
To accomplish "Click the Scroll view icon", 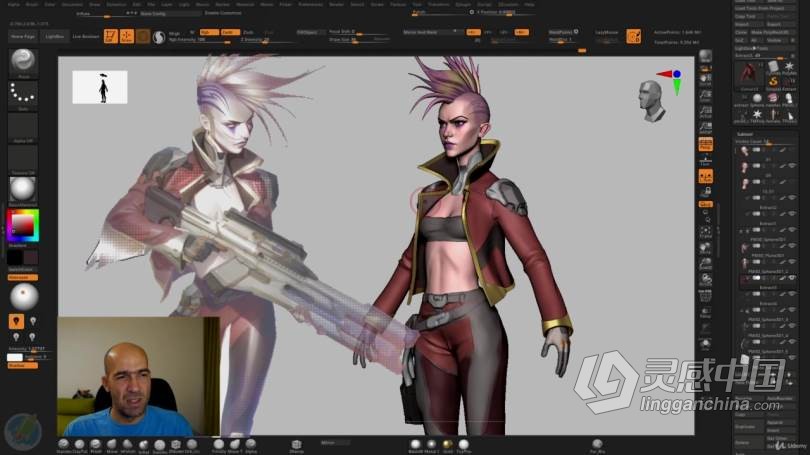I will pos(706,81).
